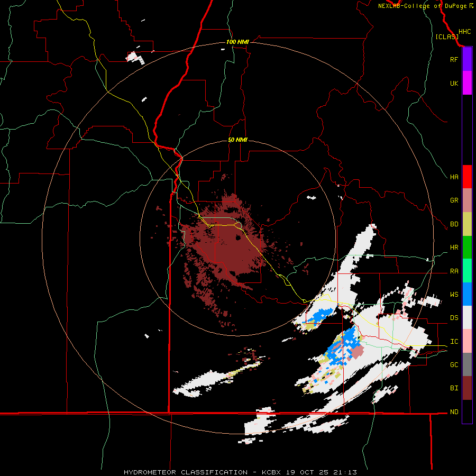Click the 50 NMI range ring label

(237, 140)
